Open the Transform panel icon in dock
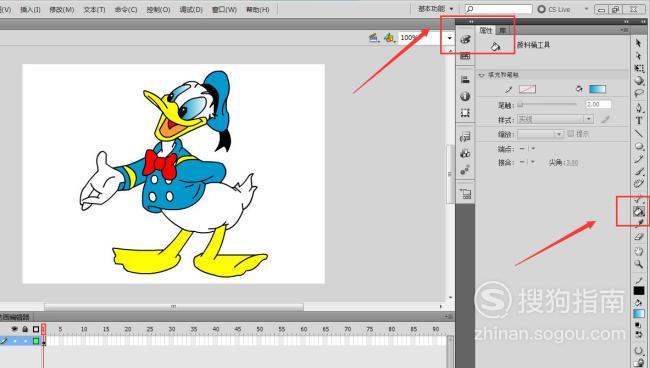Screen dimensions: 650x368 [x=465, y=113]
